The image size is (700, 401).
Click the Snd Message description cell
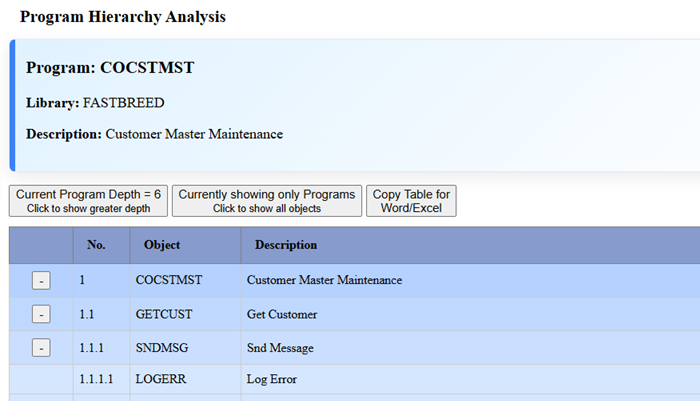coord(280,349)
